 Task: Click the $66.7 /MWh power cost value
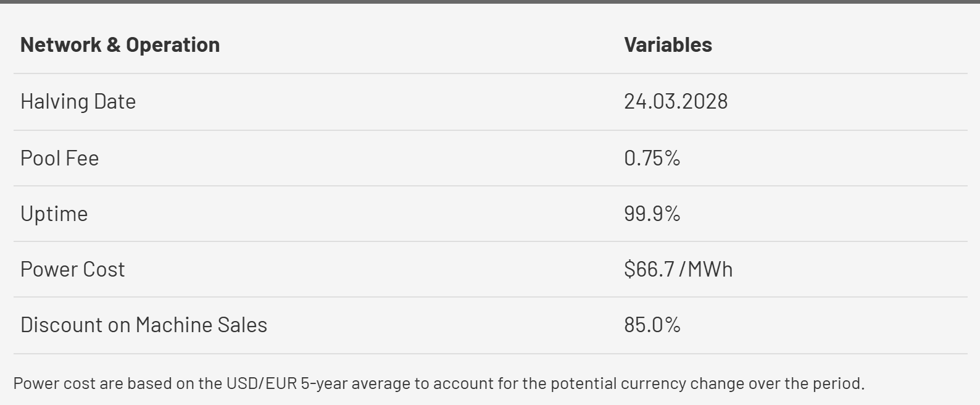pos(678,270)
